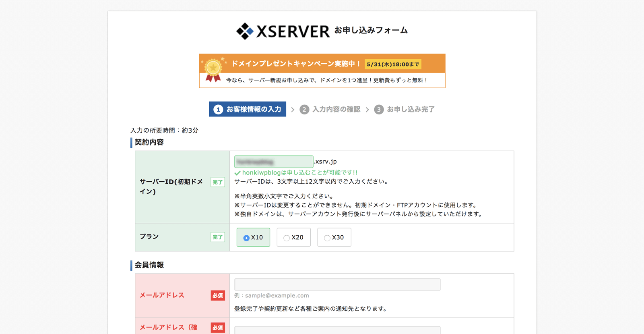Click the メールアドレス（確 row label
The image size is (644, 334).
pyautogui.click(x=169, y=328)
